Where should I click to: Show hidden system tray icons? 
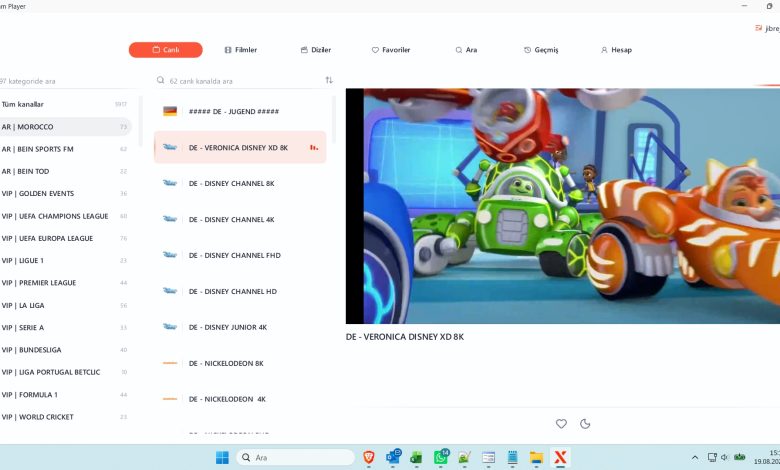(695, 458)
